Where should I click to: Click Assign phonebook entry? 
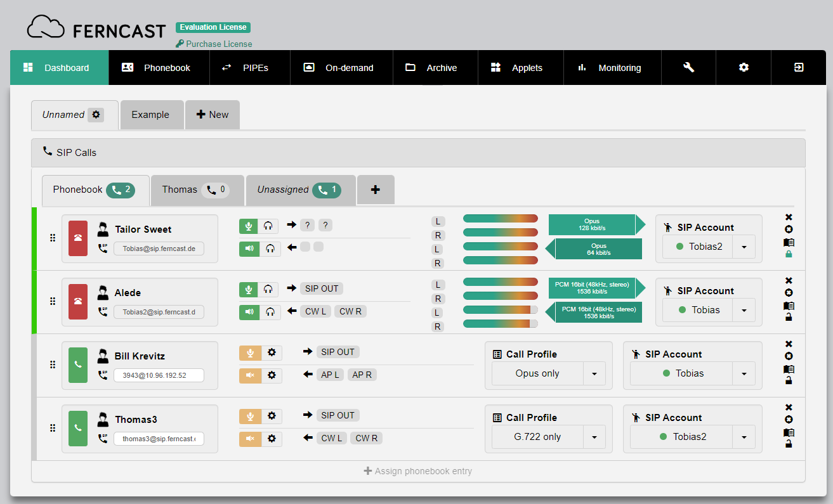(418, 471)
